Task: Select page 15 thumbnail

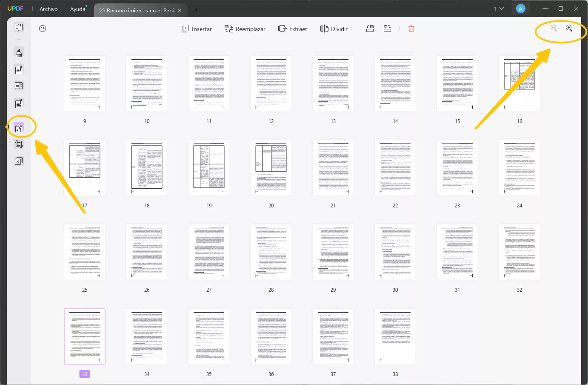Action: tap(457, 83)
